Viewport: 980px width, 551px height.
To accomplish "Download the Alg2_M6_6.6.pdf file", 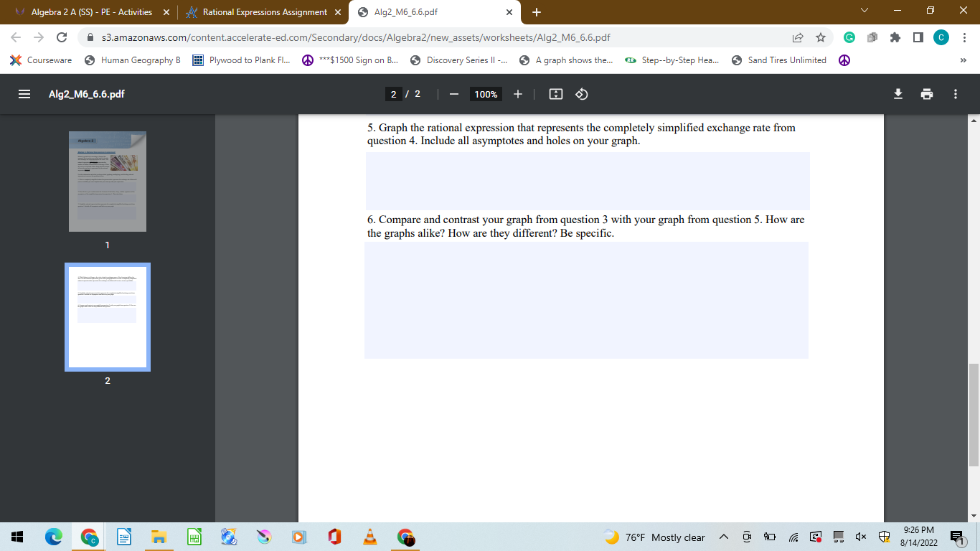I will [897, 94].
